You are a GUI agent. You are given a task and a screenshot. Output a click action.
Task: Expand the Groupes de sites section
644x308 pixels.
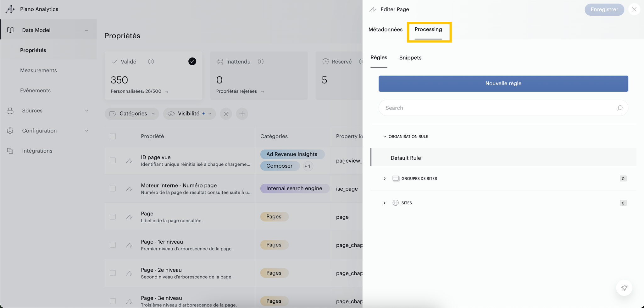[384, 179]
